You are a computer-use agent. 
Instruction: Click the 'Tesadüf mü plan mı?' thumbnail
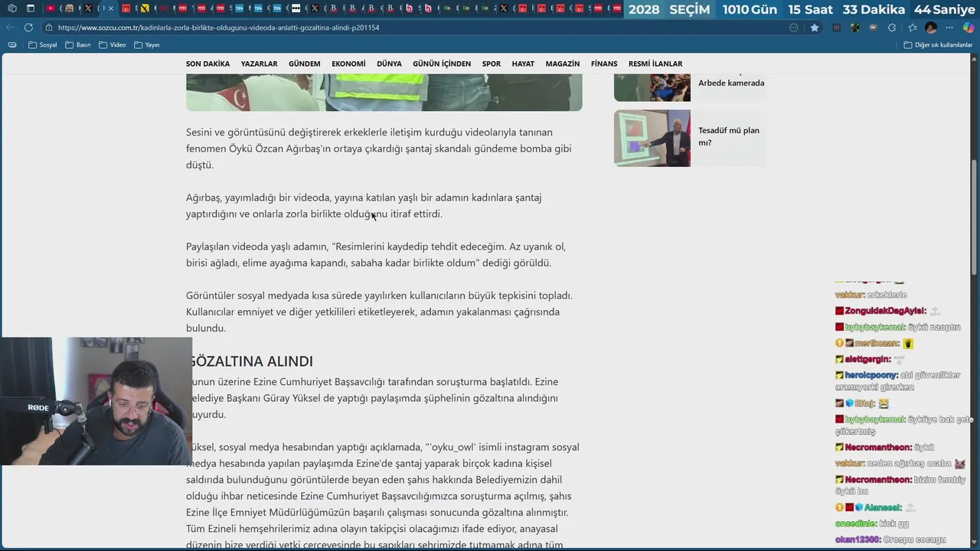(x=652, y=138)
